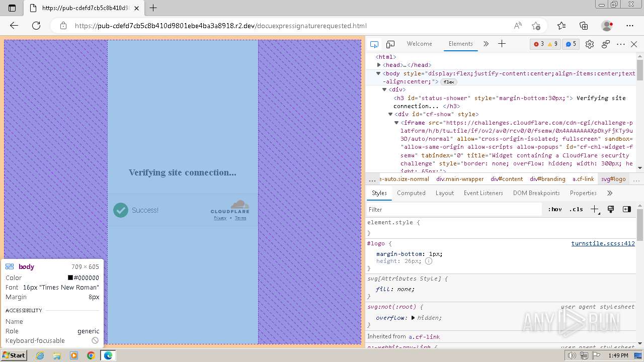Add this page to favorites star
Image resolution: width=644 pixels, height=362 pixels.
pos(536,26)
